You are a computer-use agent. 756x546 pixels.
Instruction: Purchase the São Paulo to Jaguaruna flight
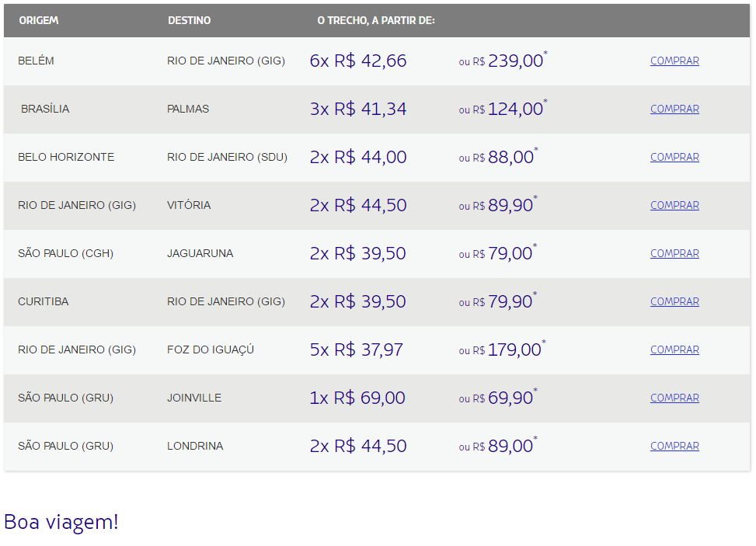pyautogui.click(x=674, y=253)
